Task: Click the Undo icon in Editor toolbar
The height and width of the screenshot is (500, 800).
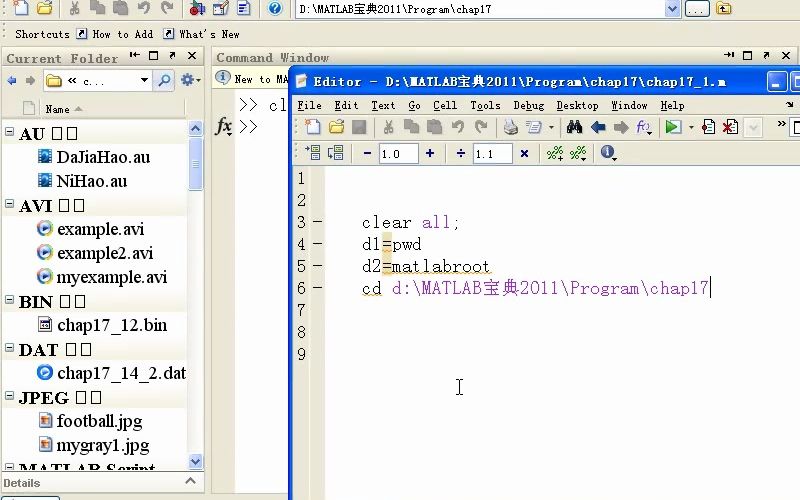Action: (x=458, y=127)
